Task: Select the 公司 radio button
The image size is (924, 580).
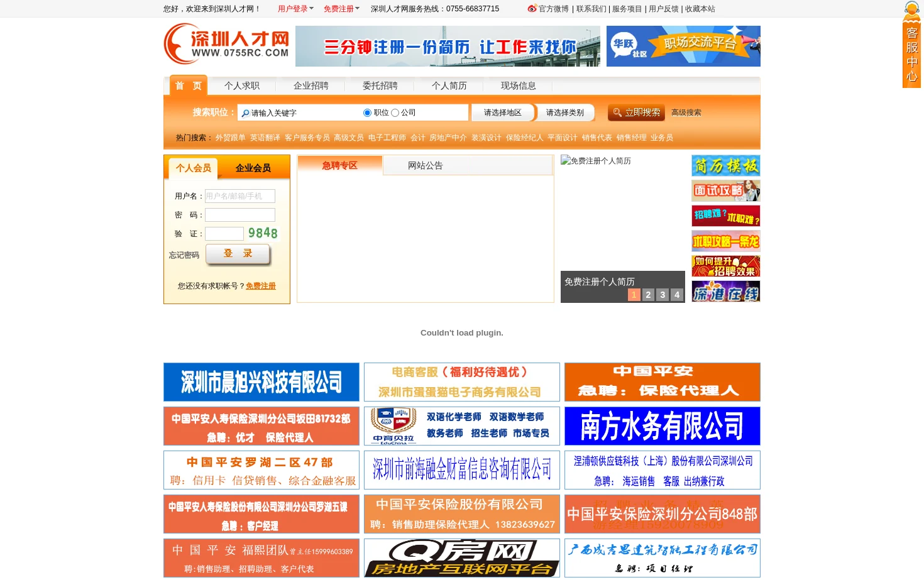Action: (395, 113)
